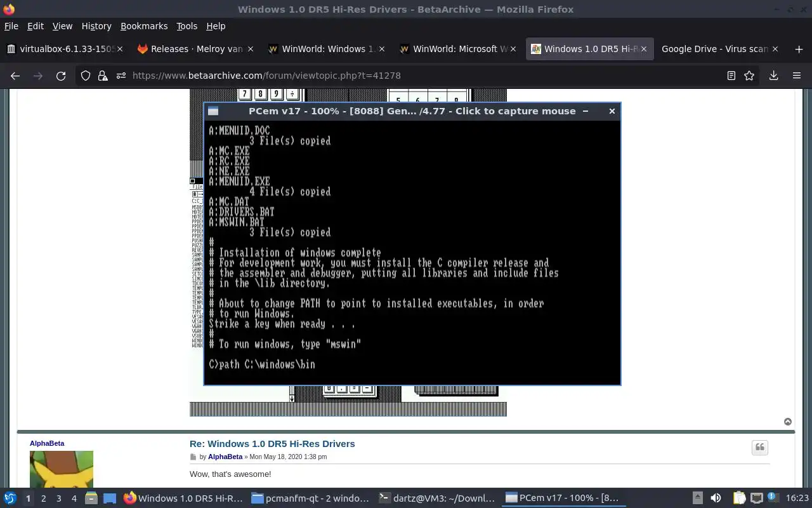The image size is (812, 508).
Task: Click the post date Mon May 18, 2020
Action: pos(289,457)
